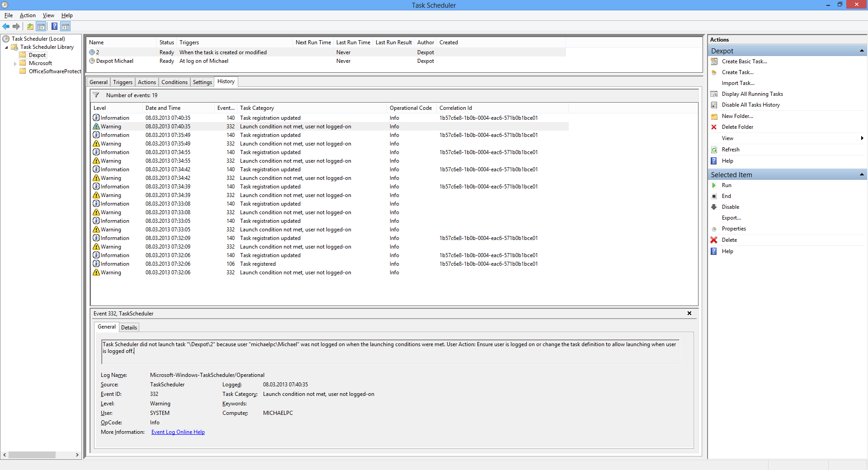Run the selected task using the green Run icon
Screen dimensions: 868x470
click(714, 185)
